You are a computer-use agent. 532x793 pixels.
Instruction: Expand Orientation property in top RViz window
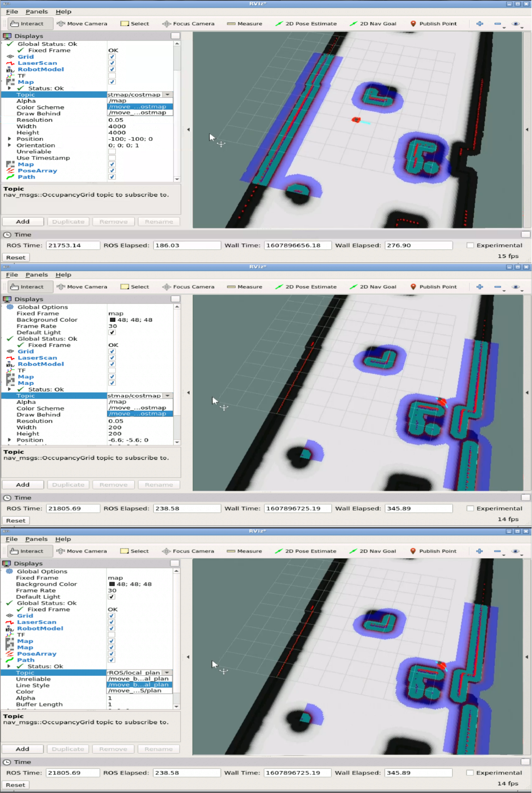[9, 145]
